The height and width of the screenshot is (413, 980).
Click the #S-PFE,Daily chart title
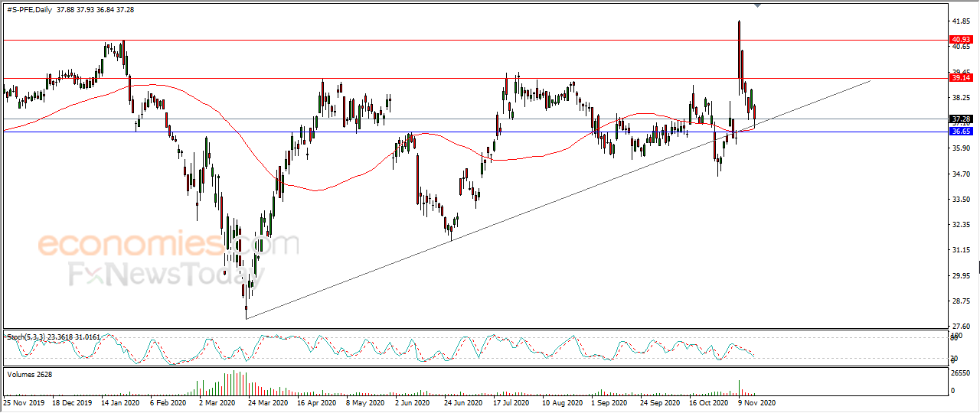[28, 9]
